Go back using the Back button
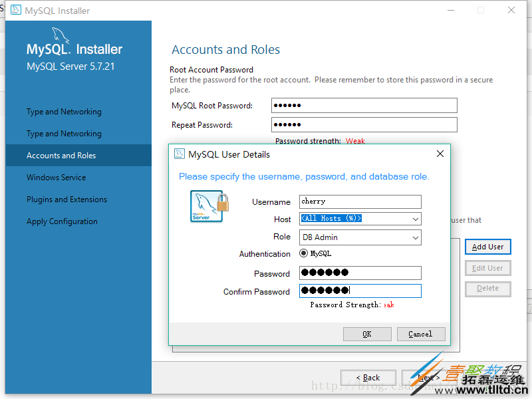The width and height of the screenshot is (532, 399). click(368, 377)
